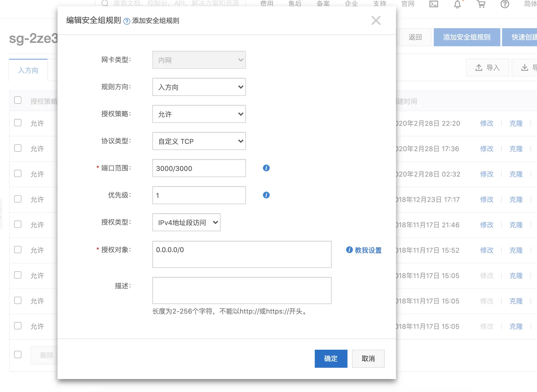
Task: Click the help question mark next to dialog title
Action: coord(127,21)
